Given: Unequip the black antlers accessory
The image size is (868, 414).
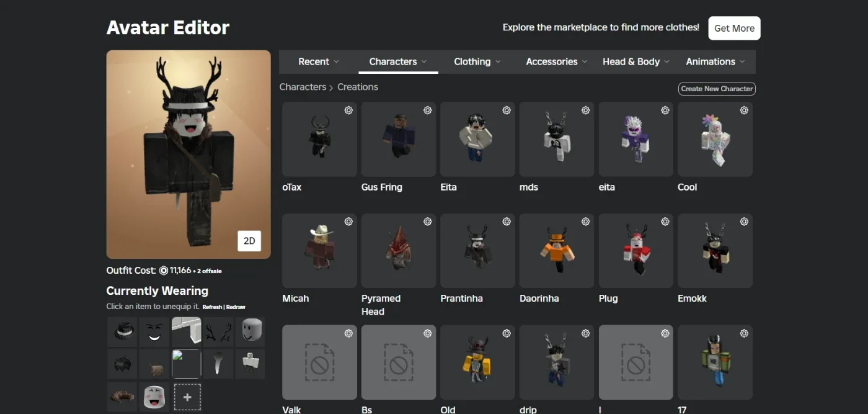Looking at the screenshot, I should tap(218, 332).
